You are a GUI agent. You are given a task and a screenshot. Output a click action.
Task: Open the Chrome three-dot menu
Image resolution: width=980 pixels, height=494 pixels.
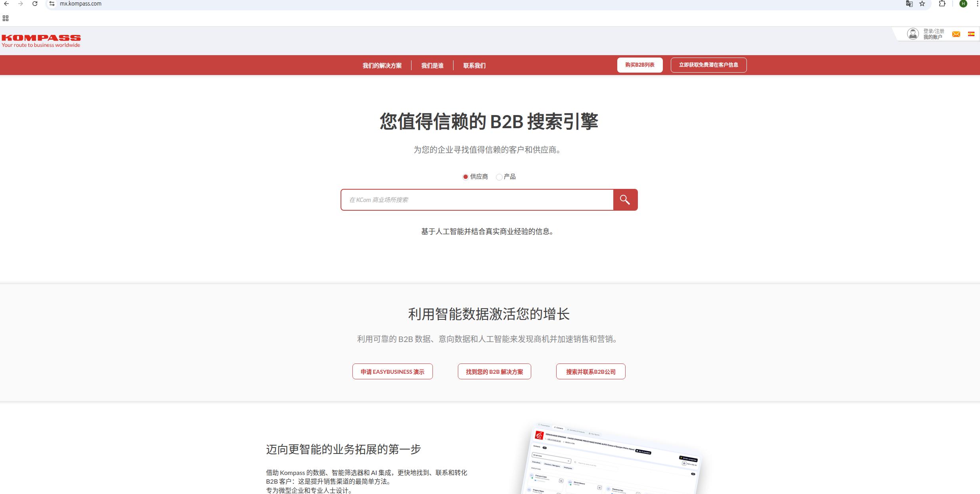click(x=977, y=4)
